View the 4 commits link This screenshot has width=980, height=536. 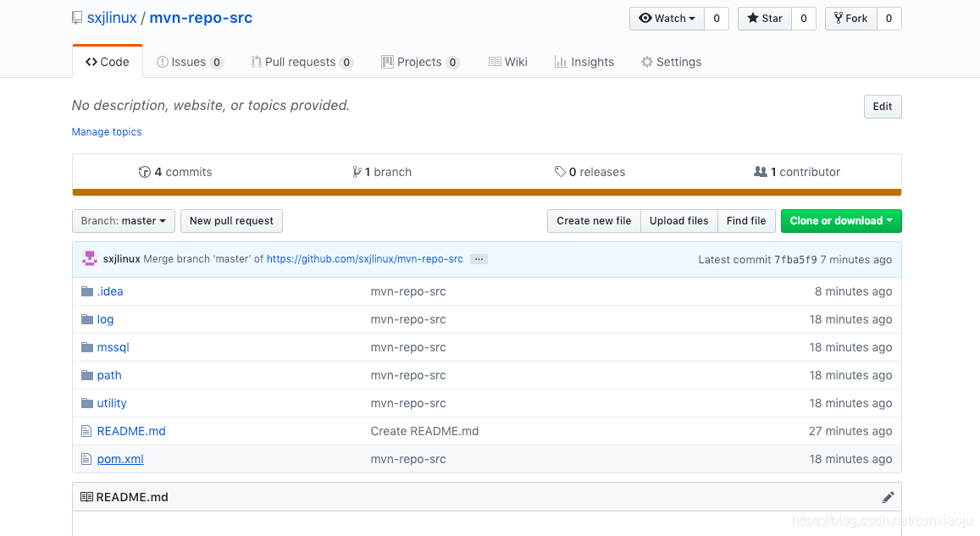pyautogui.click(x=175, y=172)
